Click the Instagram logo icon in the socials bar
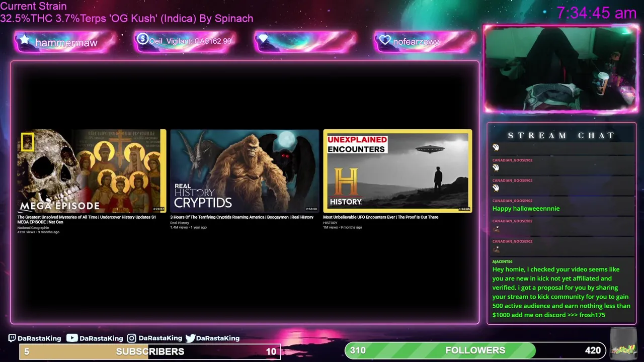 (x=131, y=338)
